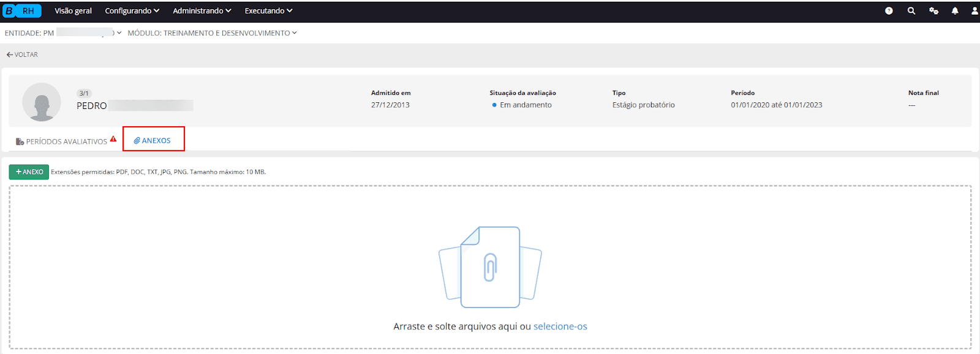Image resolution: width=980 pixels, height=354 pixels.
Task: Open the Módulo Treinamento e Desenvolvimento selector
Action: [x=212, y=33]
